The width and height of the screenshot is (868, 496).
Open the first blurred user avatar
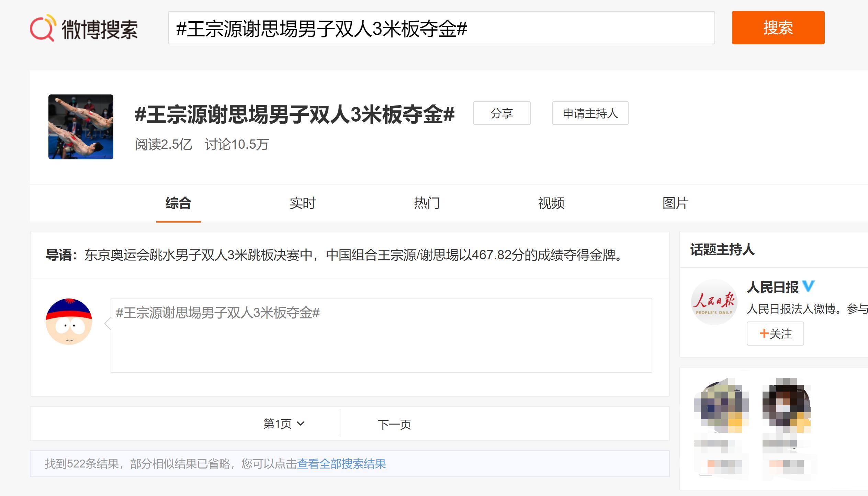(721, 405)
